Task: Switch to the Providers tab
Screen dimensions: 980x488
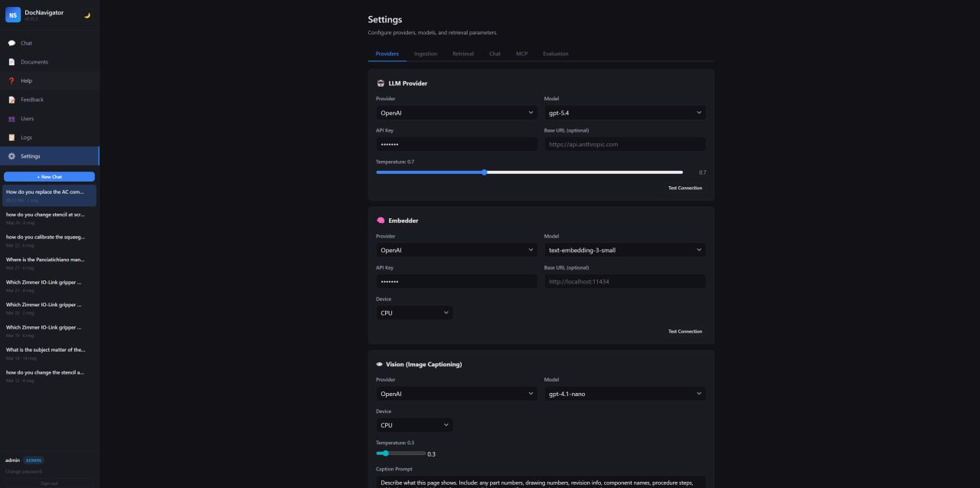Action: pyautogui.click(x=387, y=54)
